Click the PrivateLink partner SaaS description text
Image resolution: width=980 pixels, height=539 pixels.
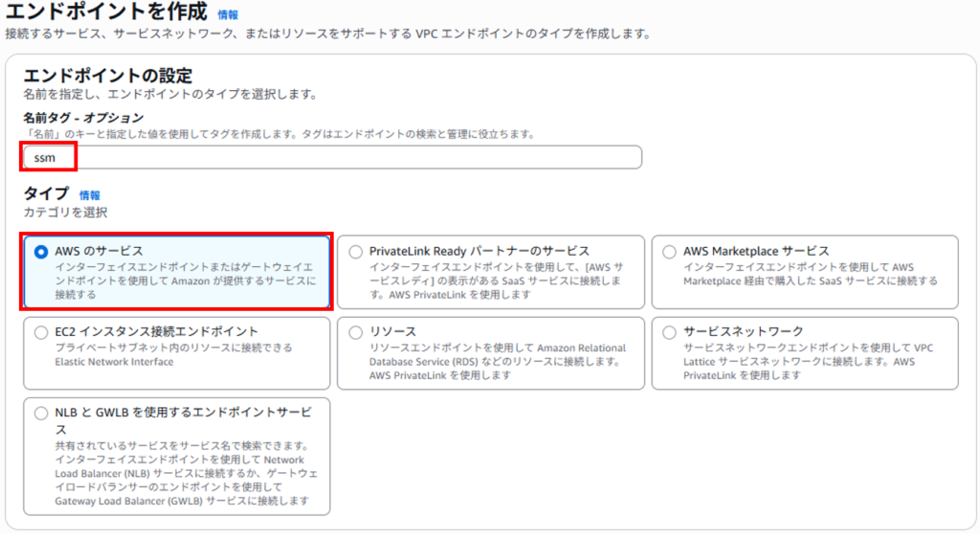496,281
